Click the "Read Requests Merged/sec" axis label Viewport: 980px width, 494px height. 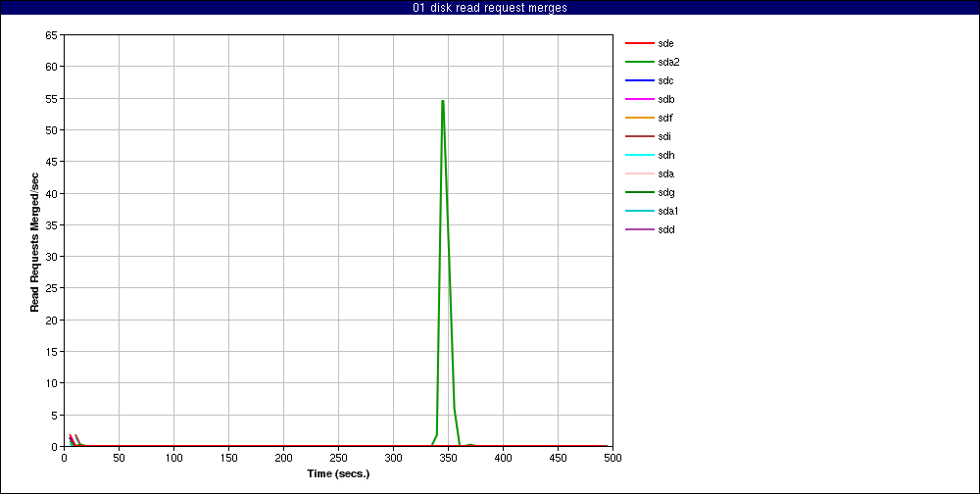35,241
